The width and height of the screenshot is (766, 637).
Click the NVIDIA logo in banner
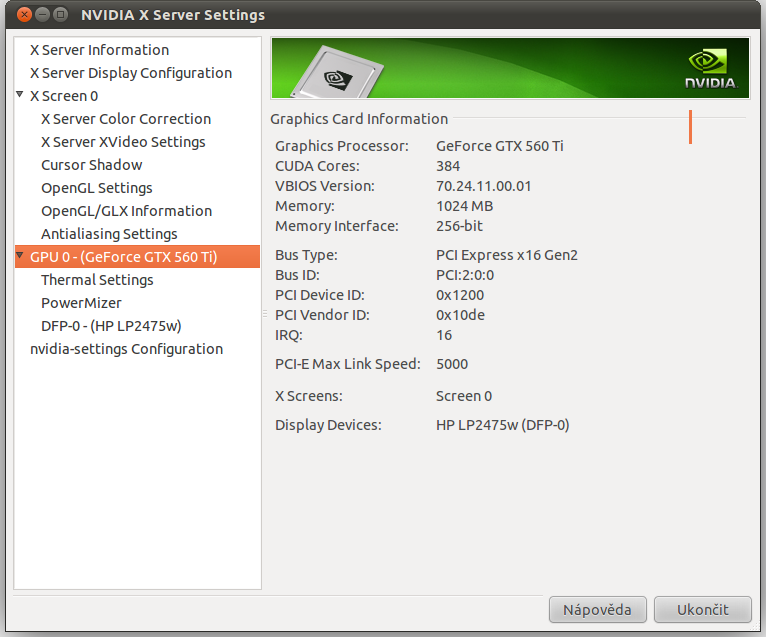(710, 68)
